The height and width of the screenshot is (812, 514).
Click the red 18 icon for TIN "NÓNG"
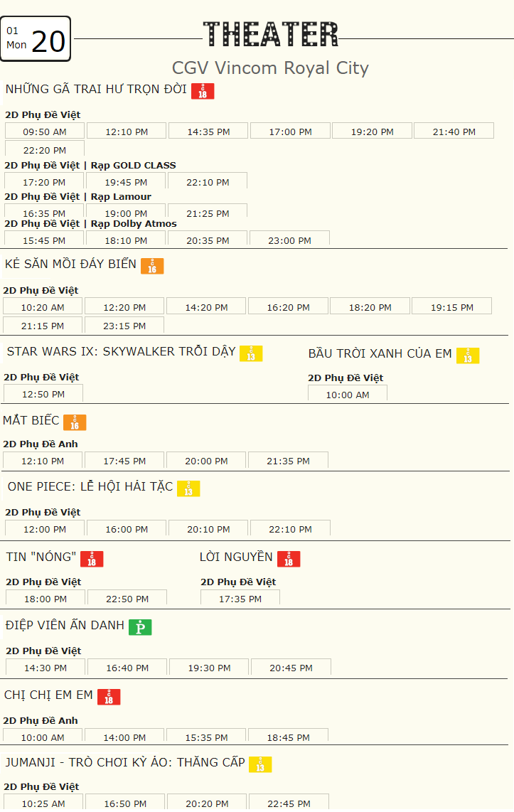click(92, 559)
